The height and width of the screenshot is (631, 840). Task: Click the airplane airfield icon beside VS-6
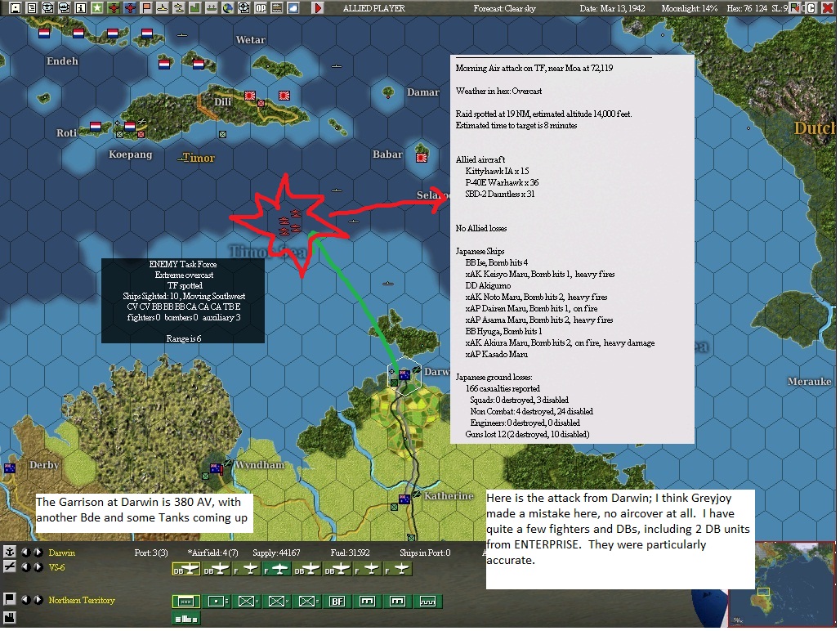point(10,566)
